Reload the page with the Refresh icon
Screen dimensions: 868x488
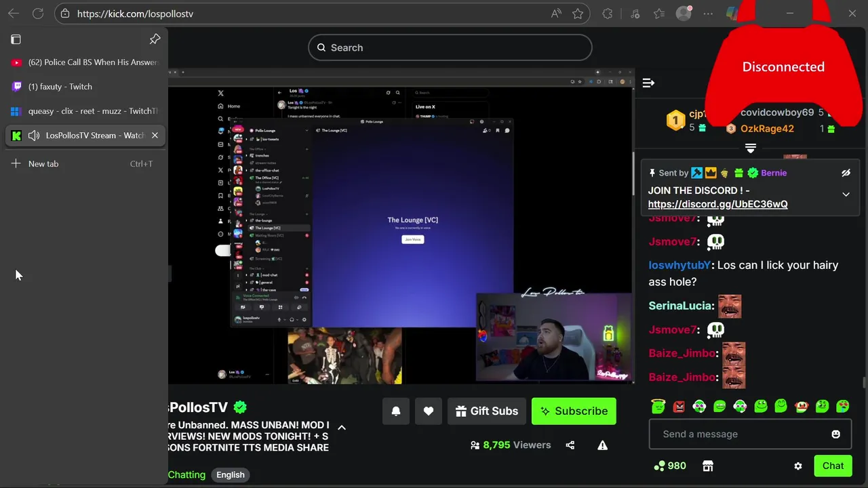(38, 14)
